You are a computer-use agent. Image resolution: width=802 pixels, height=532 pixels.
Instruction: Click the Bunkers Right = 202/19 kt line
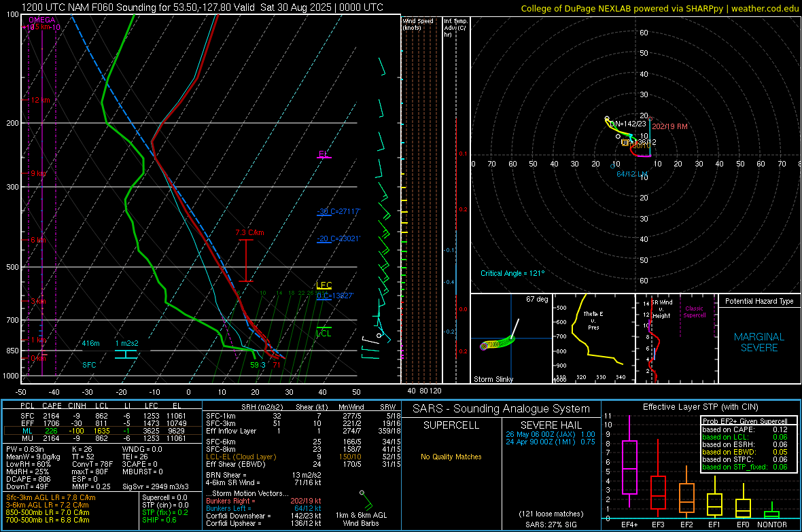click(x=264, y=501)
